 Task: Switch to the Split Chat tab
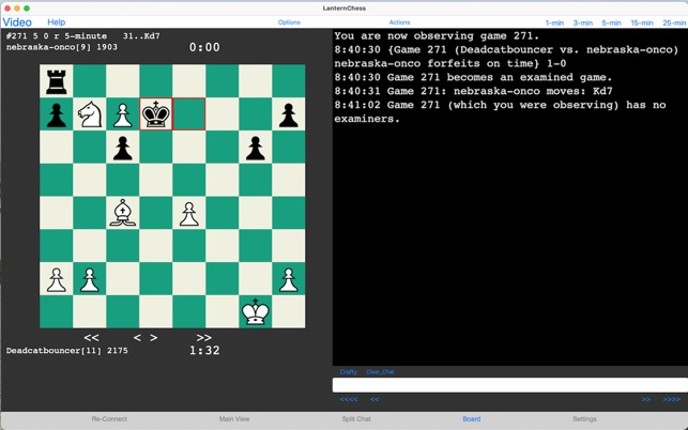356,419
